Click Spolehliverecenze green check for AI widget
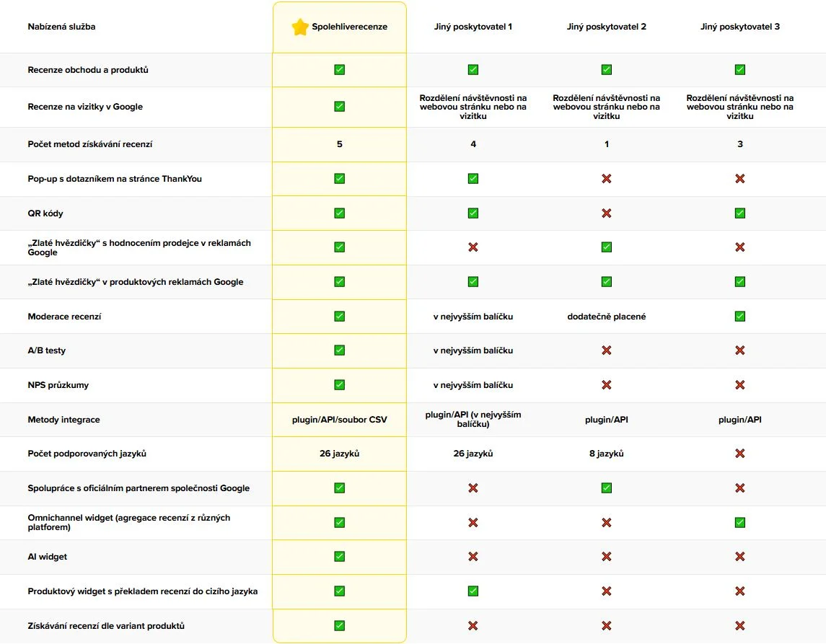The image size is (826, 644). click(x=339, y=557)
